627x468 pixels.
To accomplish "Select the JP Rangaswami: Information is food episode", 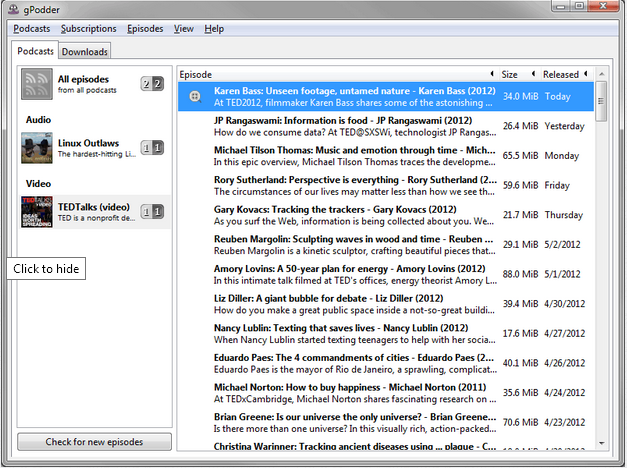I will click(x=386, y=126).
